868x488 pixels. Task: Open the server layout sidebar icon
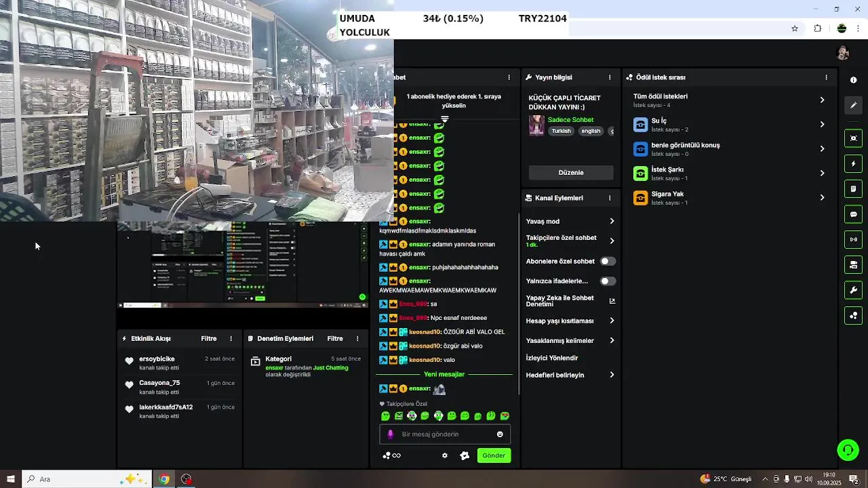853,264
